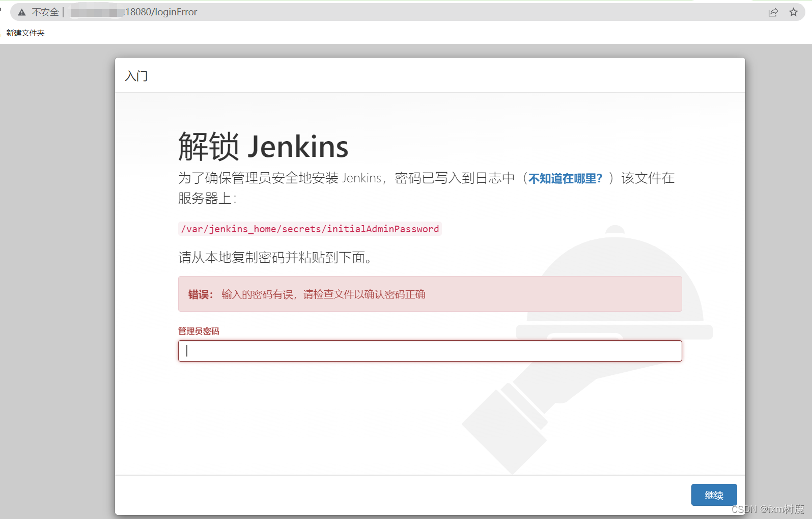Screen dimensions: 812x519
Task: Click the not-secure warning triangle icon
Action: [21, 12]
